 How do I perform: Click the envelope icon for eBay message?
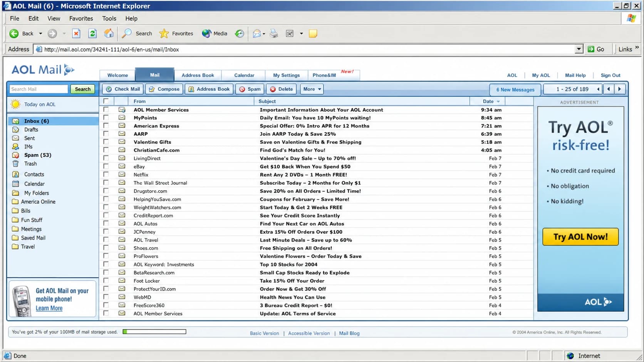click(x=122, y=166)
